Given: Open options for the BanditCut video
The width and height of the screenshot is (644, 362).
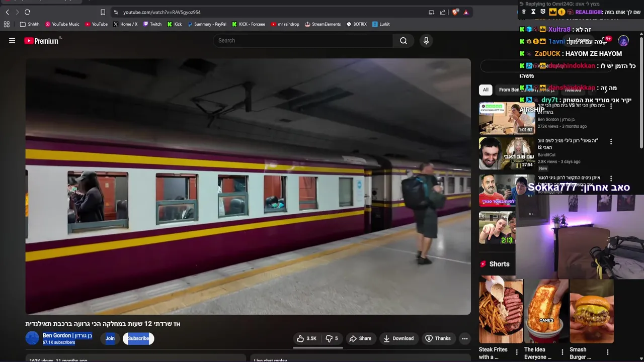Looking at the screenshot, I should pos(611,142).
